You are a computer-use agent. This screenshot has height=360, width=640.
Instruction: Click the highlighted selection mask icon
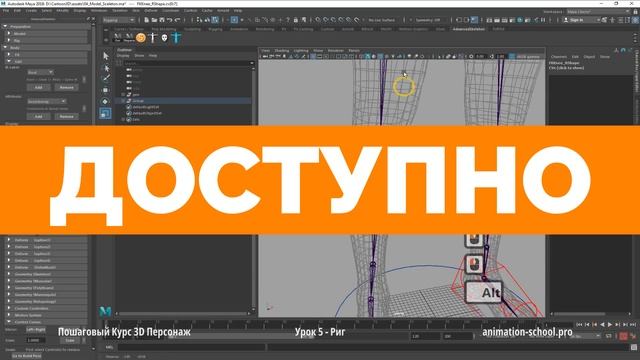pyautogui.click(x=234, y=20)
